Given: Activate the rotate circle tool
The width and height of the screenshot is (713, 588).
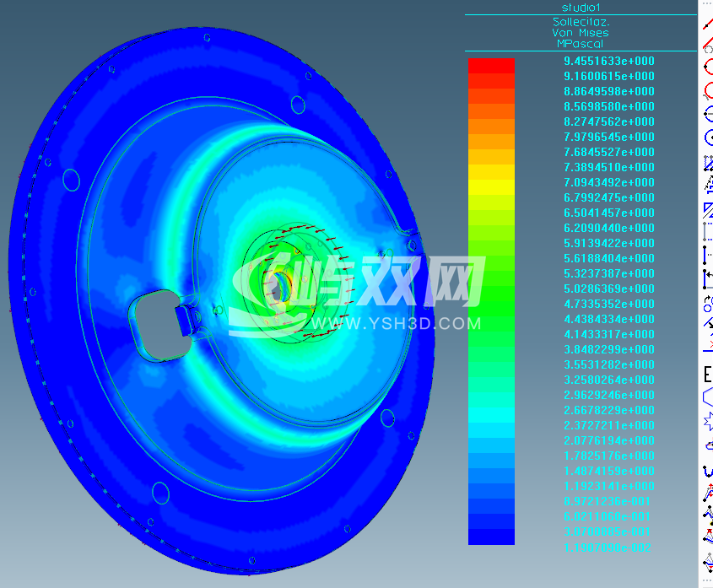Looking at the screenshot, I should click(x=708, y=304).
